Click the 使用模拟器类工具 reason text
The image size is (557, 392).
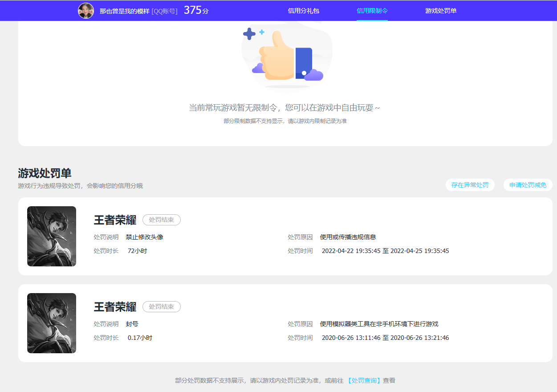(x=379, y=324)
